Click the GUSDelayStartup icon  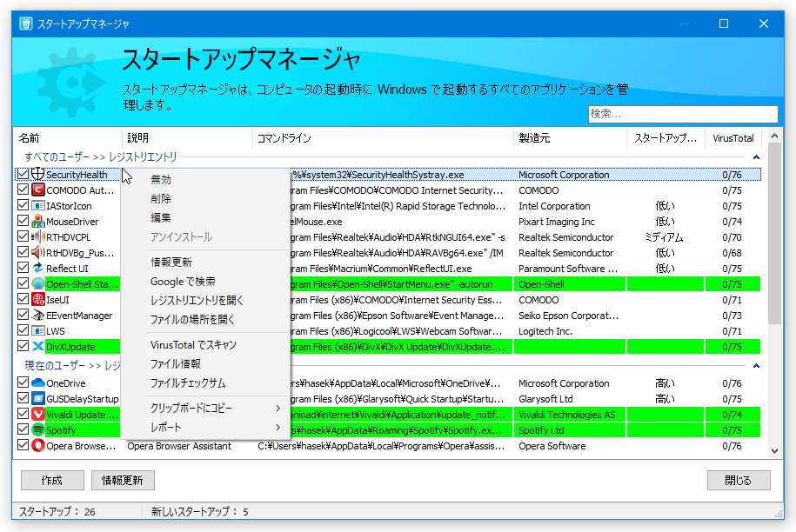[38, 399]
